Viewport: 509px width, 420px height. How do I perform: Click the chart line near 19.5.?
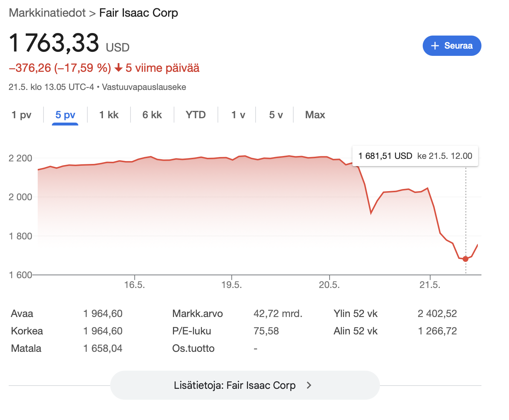232,160
